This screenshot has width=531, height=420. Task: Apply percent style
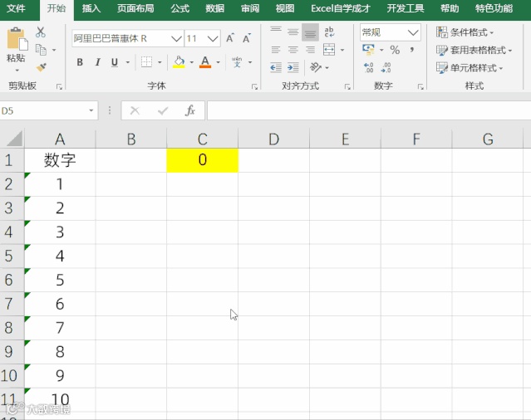tap(395, 50)
